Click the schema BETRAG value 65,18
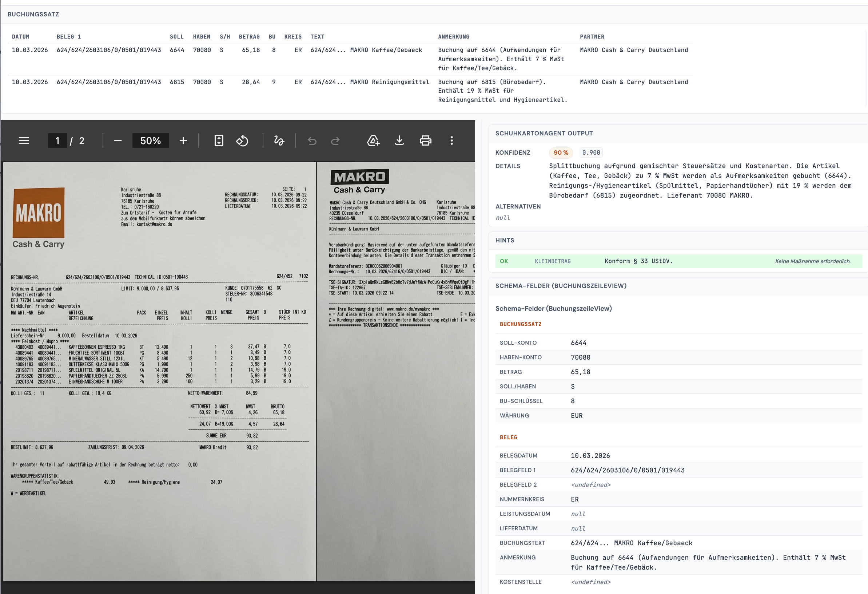Viewport: 868px width, 594px height. point(580,372)
